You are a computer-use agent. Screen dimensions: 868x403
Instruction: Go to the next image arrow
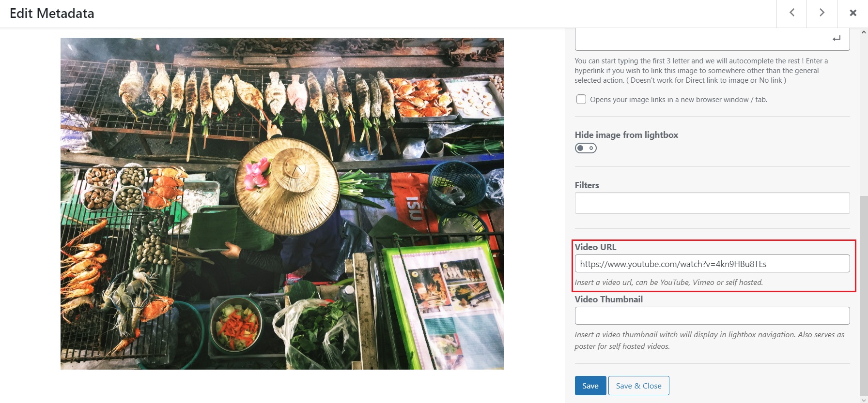(x=822, y=13)
